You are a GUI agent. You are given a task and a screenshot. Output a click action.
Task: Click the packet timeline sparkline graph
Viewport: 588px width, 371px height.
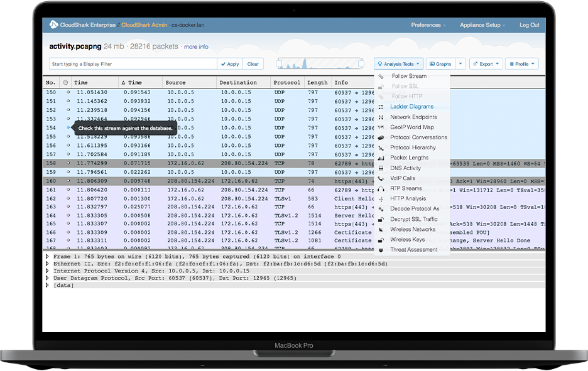(320, 63)
